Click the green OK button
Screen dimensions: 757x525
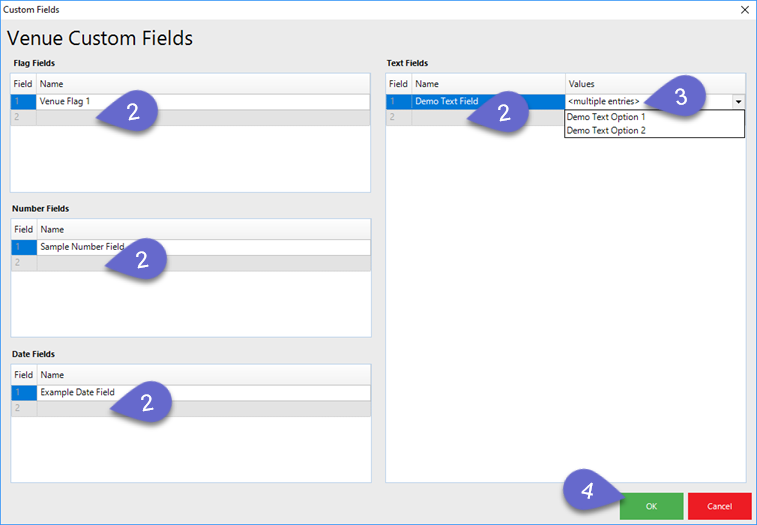click(x=651, y=506)
